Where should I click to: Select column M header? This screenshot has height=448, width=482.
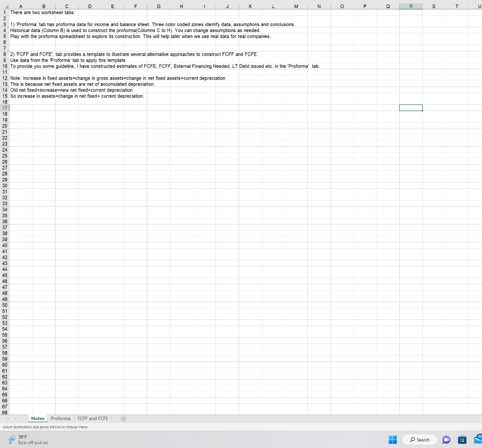296,6
